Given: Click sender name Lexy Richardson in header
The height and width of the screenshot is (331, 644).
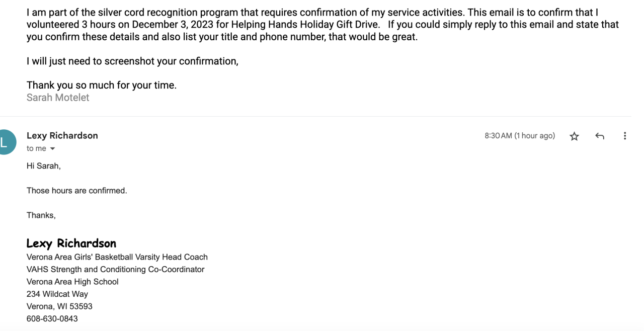Looking at the screenshot, I should click(62, 135).
